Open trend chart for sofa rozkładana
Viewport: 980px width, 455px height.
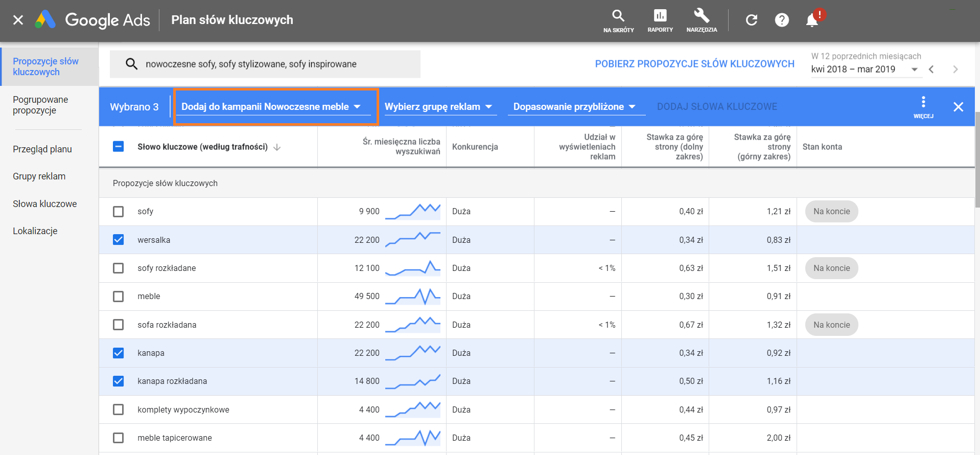click(413, 325)
